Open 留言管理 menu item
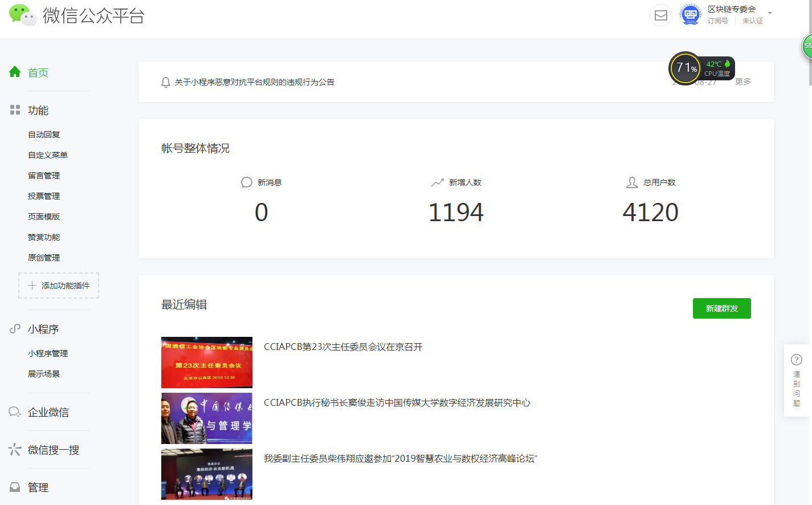The width and height of the screenshot is (812, 505). tap(44, 176)
